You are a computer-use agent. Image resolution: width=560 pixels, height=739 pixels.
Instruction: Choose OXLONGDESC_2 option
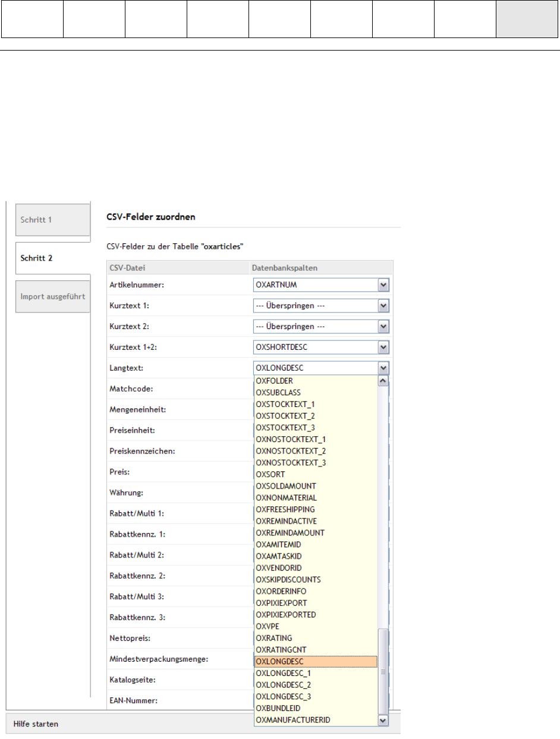[x=316, y=685]
